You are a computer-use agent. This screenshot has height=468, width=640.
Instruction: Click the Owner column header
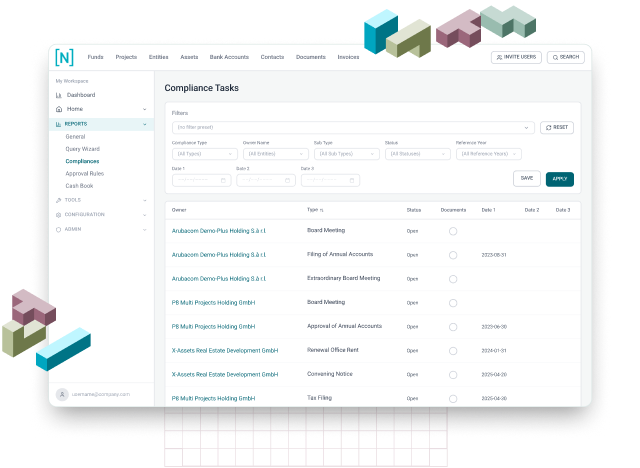[x=179, y=210]
